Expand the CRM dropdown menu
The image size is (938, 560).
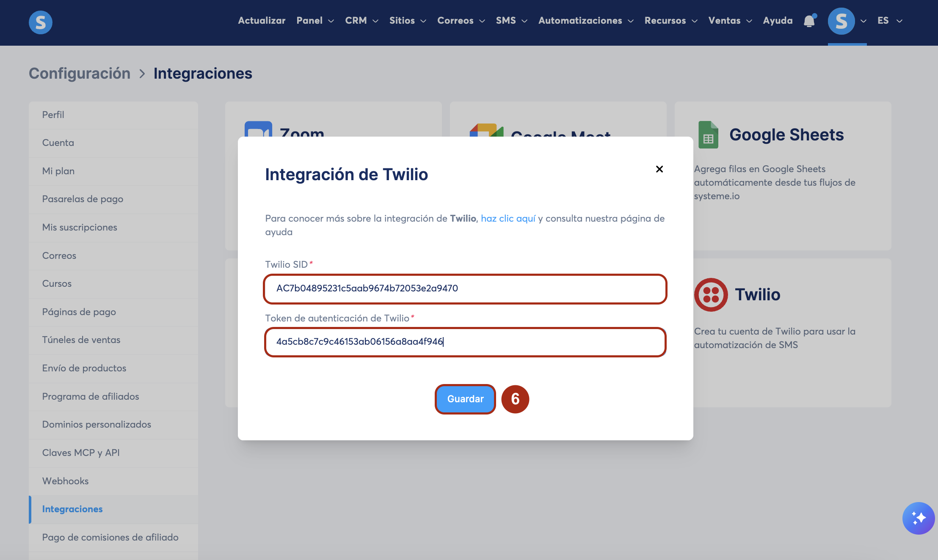[362, 21]
